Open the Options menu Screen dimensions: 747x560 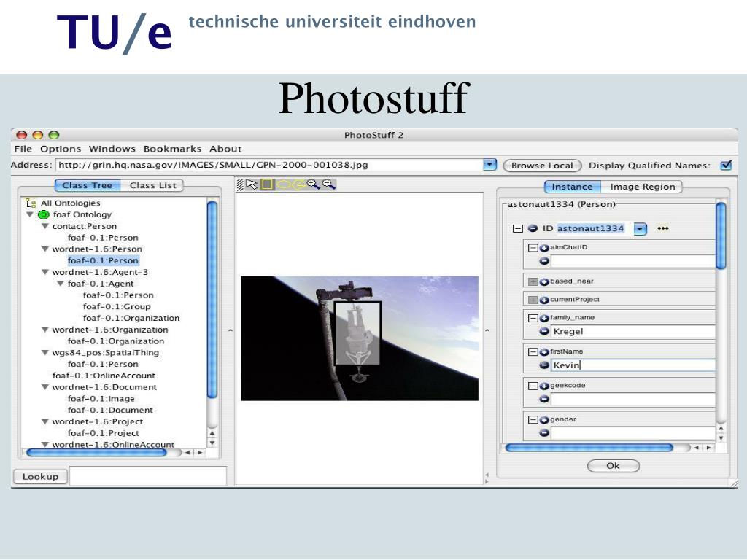[61, 149]
